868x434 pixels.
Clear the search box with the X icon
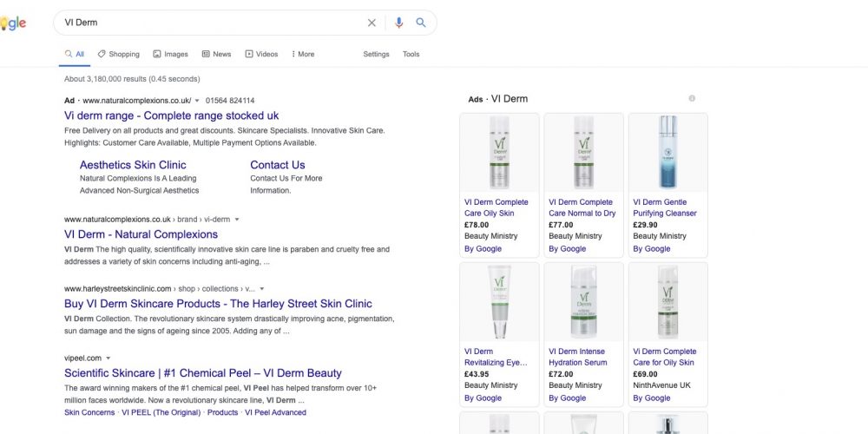(x=372, y=23)
